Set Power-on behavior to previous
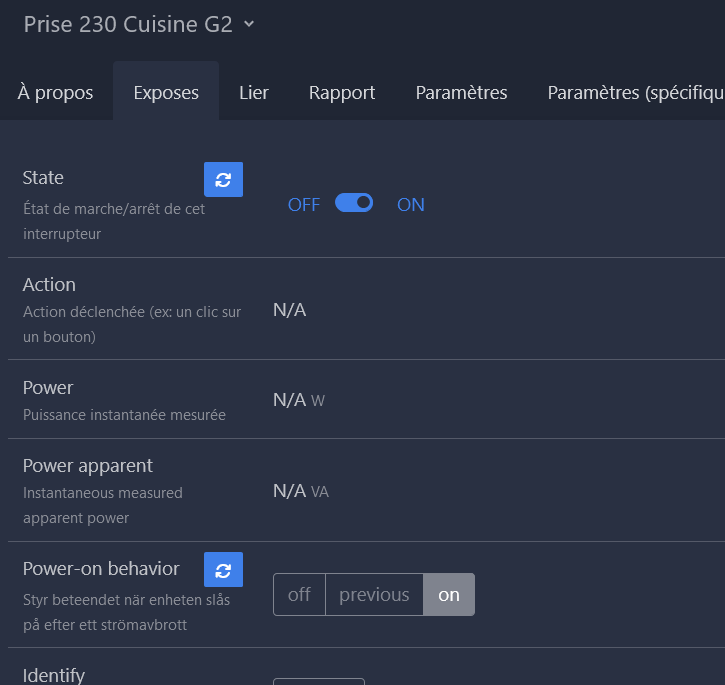Image resolution: width=725 pixels, height=685 pixels. [x=374, y=594]
